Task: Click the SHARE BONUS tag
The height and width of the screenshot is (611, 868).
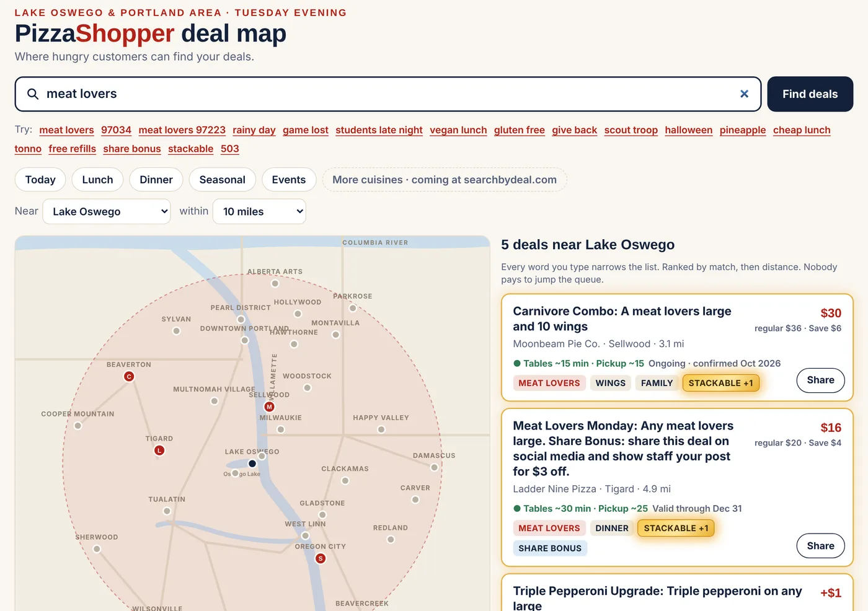Action: point(550,548)
